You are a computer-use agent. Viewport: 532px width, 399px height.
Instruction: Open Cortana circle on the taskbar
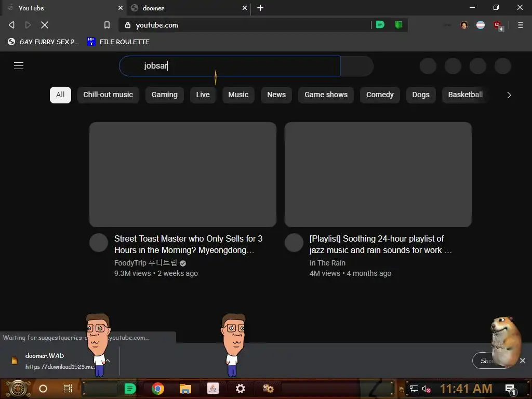pos(43,389)
